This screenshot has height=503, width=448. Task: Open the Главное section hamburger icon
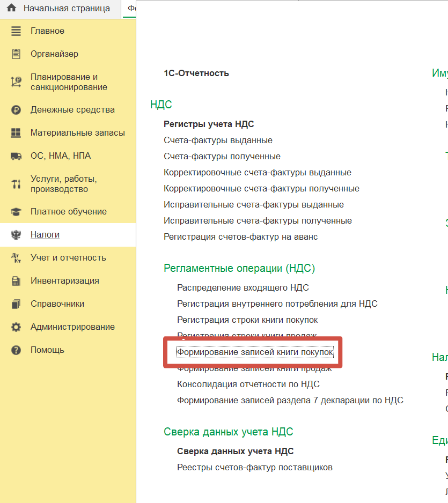pos(16,31)
